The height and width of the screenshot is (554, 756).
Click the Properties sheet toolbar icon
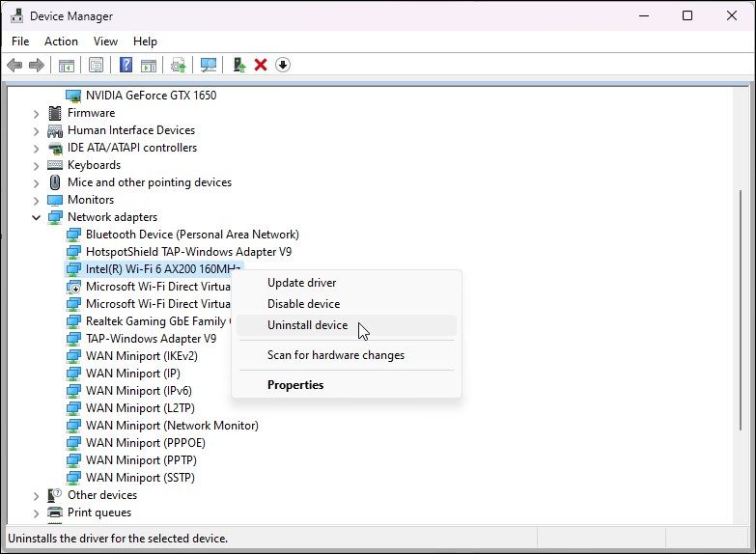click(96, 65)
